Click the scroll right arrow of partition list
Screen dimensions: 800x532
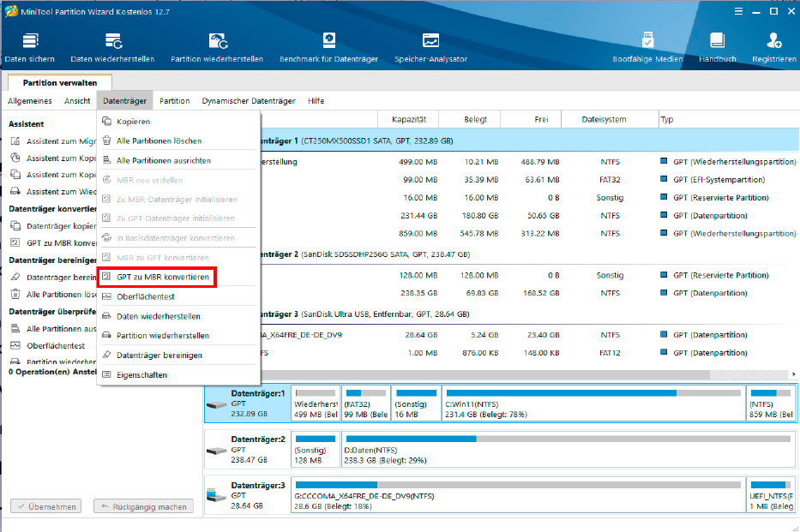tap(794, 374)
